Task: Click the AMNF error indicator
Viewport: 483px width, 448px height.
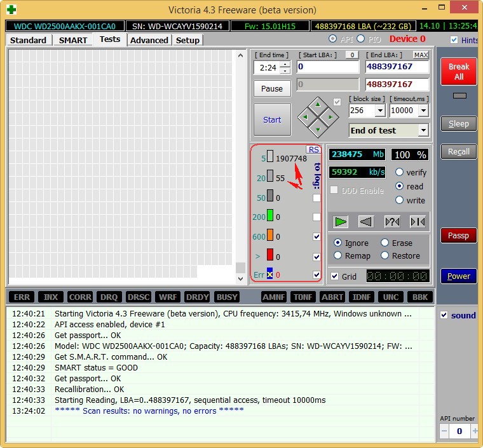Action: (x=274, y=297)
